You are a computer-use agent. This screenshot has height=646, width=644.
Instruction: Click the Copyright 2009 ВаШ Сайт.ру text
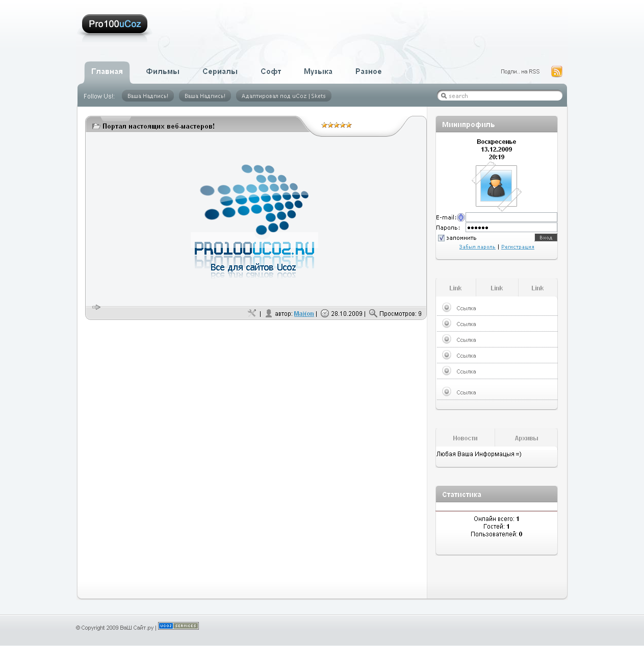115,628
